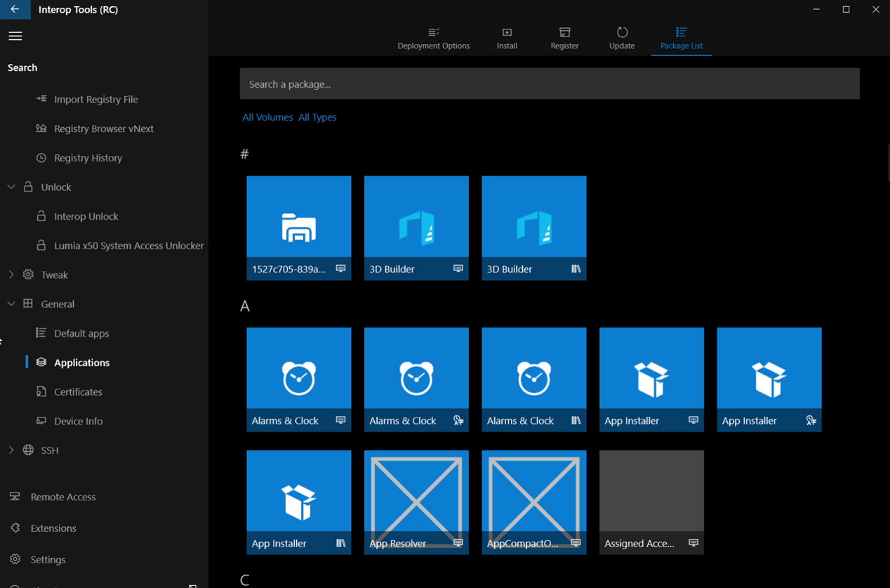Open the 1527c705-839a package tile
The height and width of the screenshot is (588, 890).
click(x=299, y=228)
